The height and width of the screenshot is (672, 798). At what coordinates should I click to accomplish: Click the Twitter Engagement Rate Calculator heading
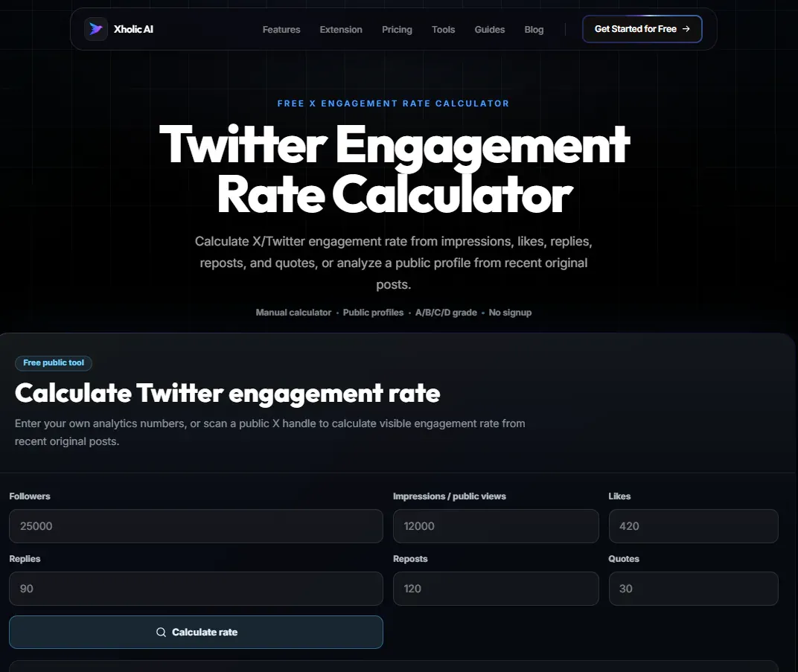[x=395, y=170]
